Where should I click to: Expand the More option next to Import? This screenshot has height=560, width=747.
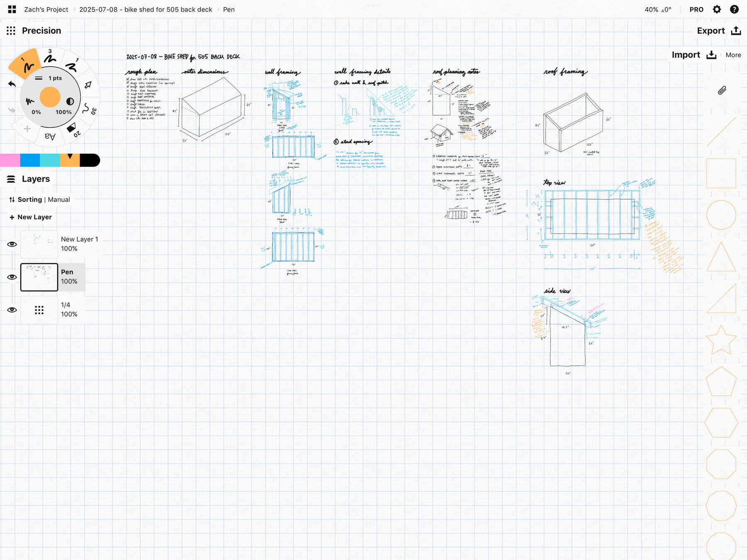click(x=733, y=55)
